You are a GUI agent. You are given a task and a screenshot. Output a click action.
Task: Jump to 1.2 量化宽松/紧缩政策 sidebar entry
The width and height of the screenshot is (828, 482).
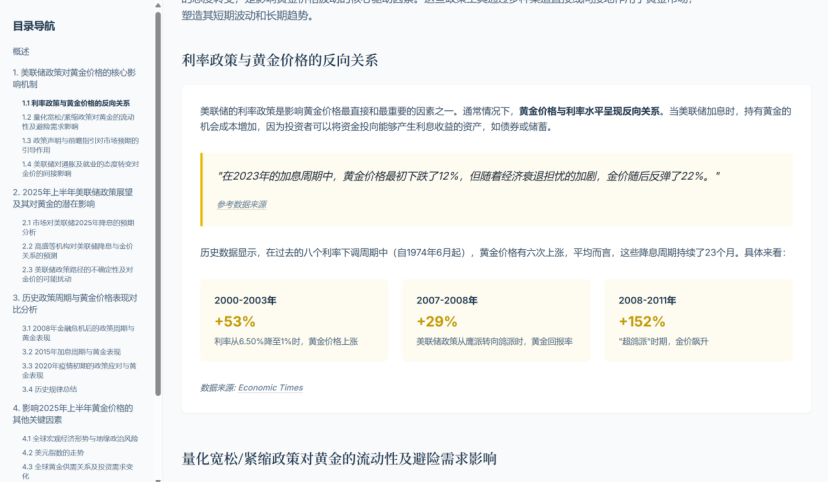click(x=80, y=122)
